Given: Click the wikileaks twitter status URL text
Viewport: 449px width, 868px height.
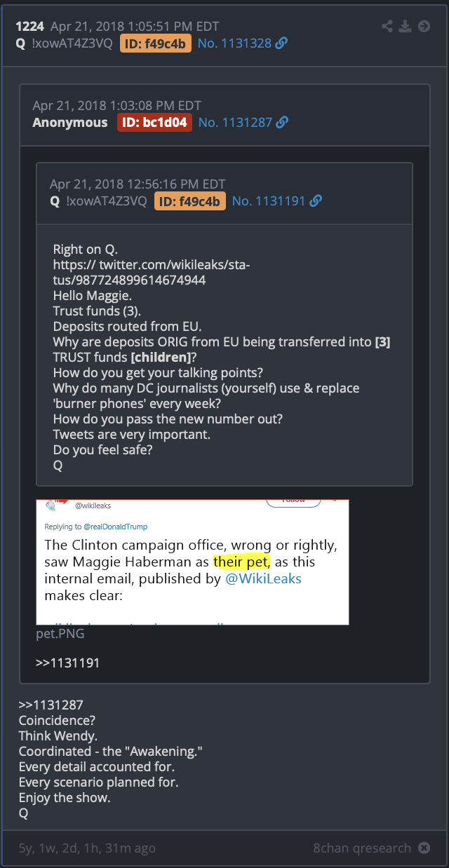Looking at the screenshot, I should tap(152, 273).
